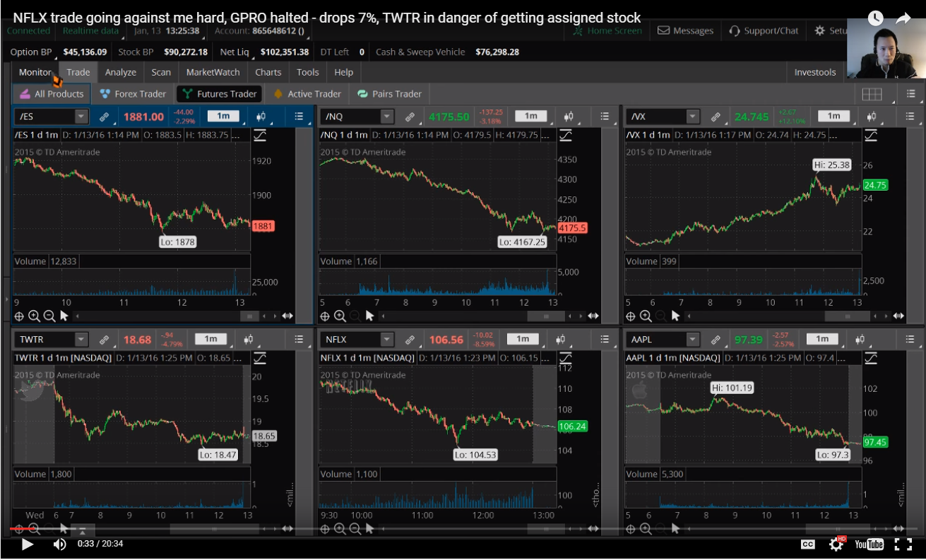Switch to the MarketWatch tab

213,72
